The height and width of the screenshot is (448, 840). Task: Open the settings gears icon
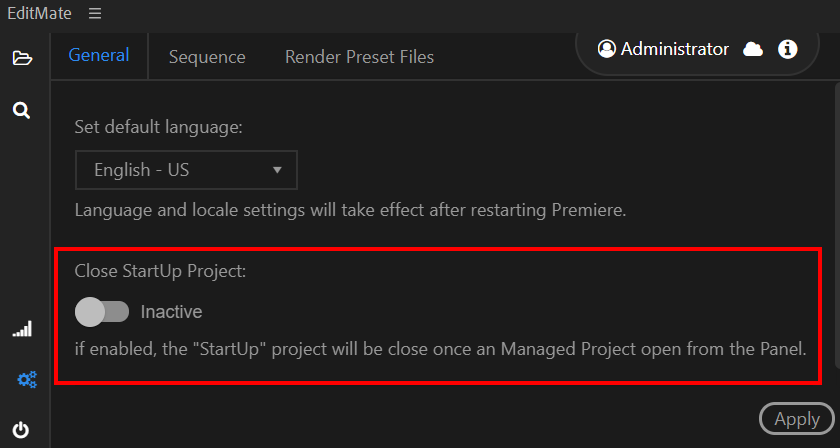(27, 380)
